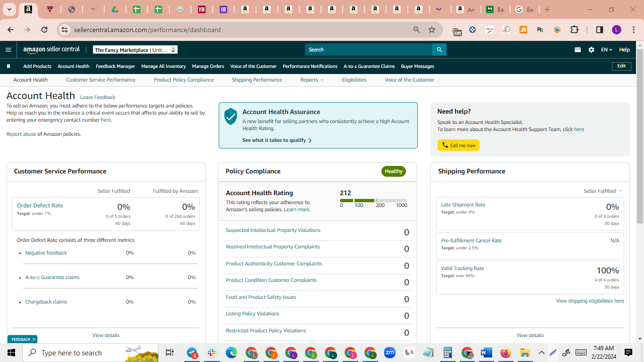
Task: Open the Windows Start menu
Action: [x=11, y=353]
